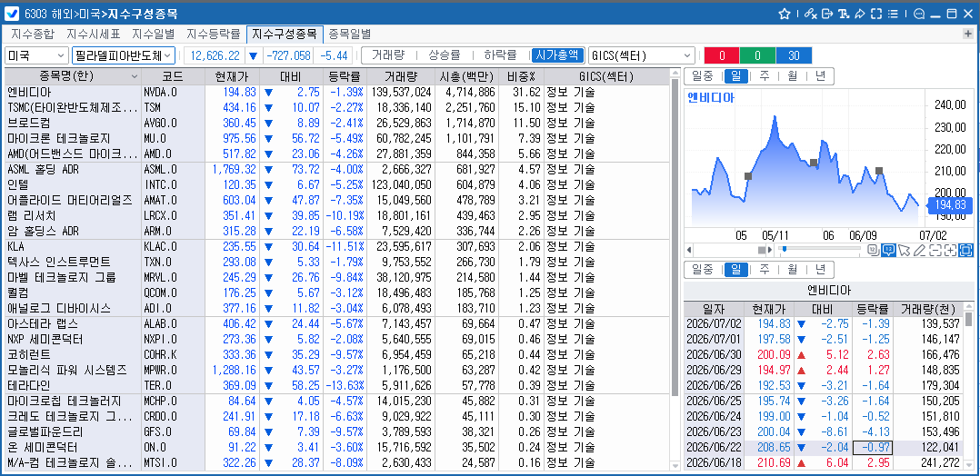Select chart period 년
The image size is (980, 476).
click(821, 77)
